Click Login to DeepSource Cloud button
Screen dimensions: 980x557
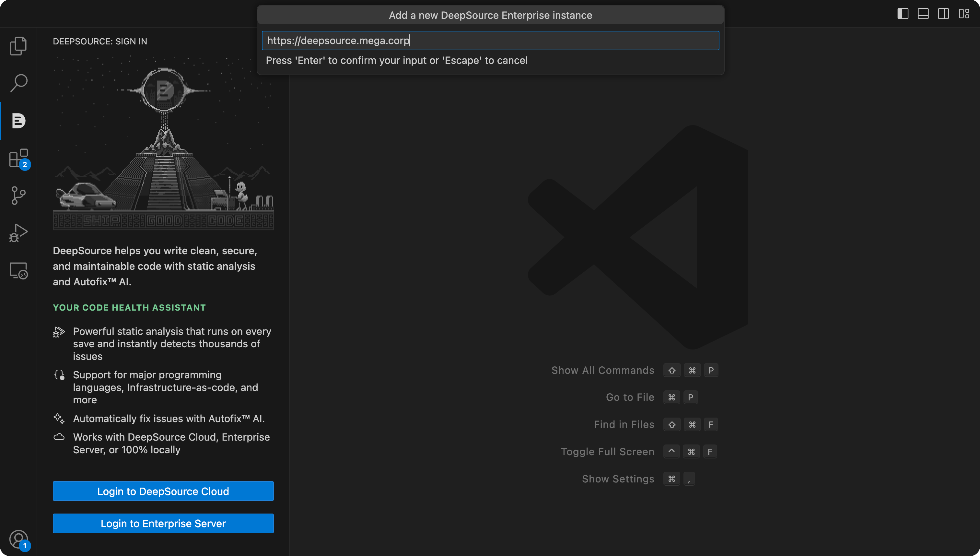pyautogui.click(x=163, y=491)
